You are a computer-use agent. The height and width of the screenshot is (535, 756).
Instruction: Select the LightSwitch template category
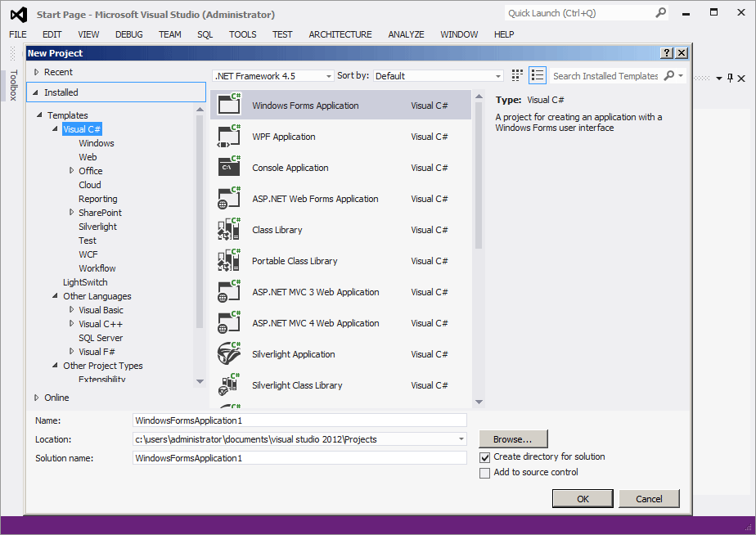coord(85,282)
